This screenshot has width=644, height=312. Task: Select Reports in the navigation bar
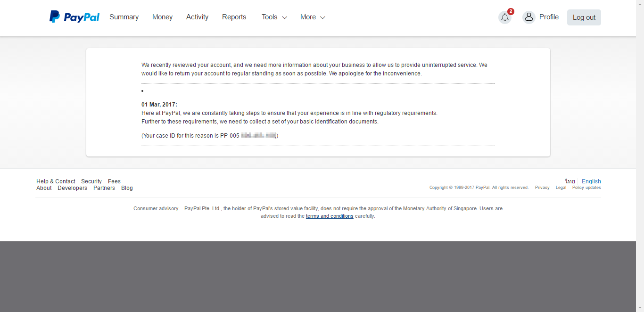click(x=234, y=17)
